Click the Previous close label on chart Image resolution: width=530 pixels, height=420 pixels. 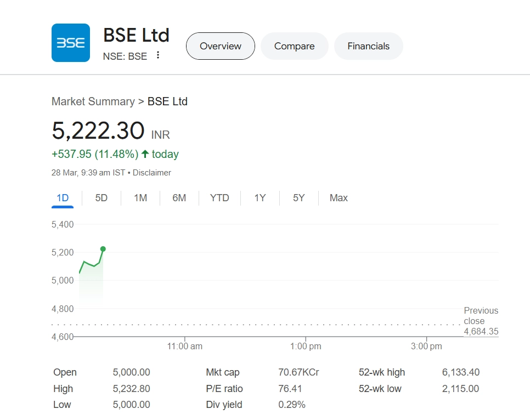[481, 316]
